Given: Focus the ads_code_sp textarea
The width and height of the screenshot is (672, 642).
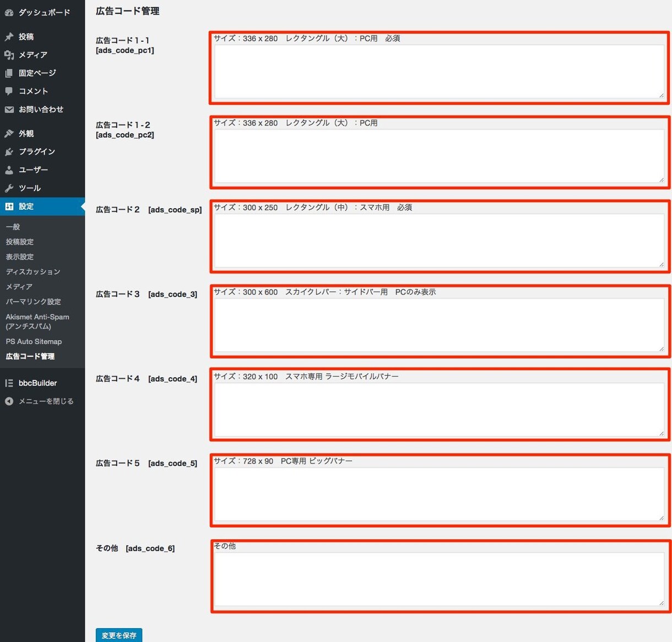Looking at the screenshot, I should click(440, 241).
